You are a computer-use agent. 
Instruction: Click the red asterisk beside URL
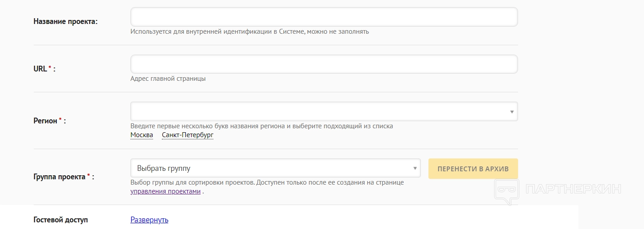[50, 68]
